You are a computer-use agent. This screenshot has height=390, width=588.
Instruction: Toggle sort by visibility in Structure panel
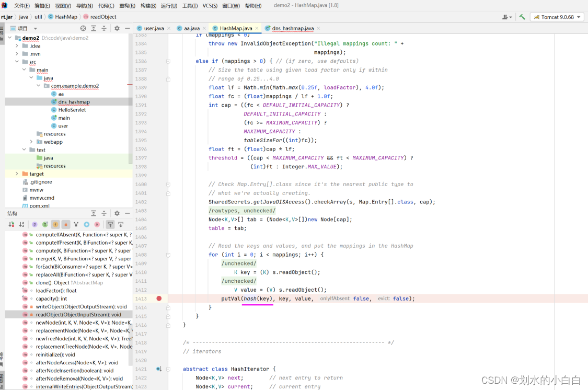click(11, 224)
